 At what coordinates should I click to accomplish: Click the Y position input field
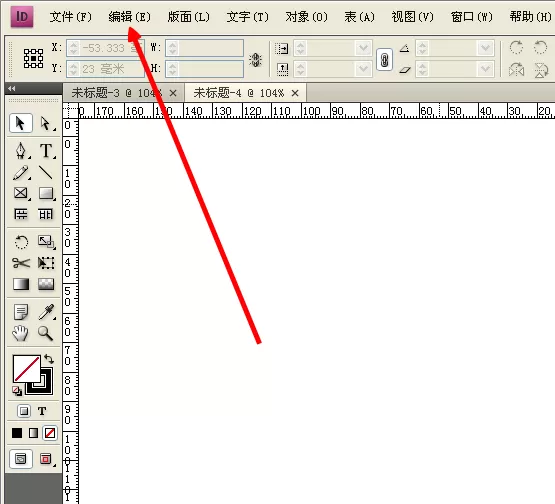pos(105,69)
